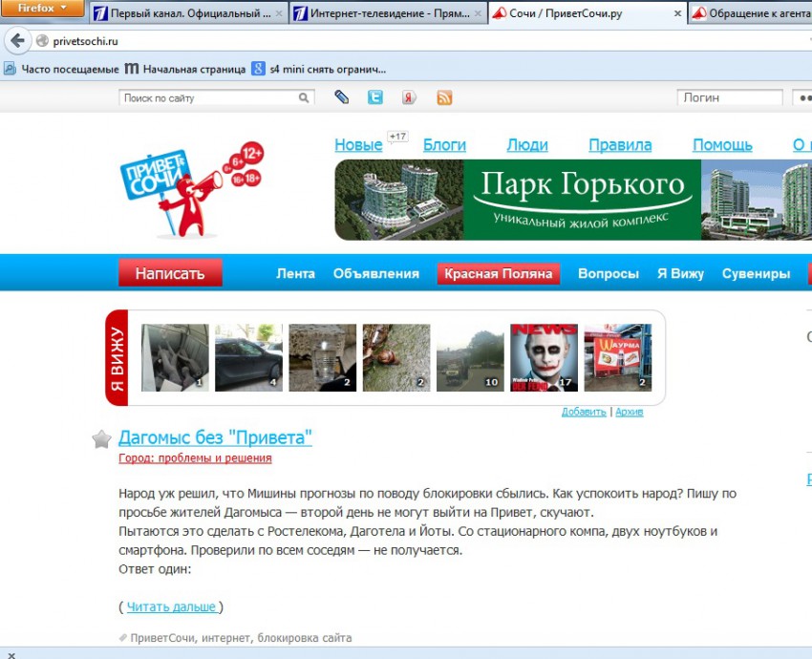Click the browser back arrow button
The image size is (812, 659).
(16, 42)
